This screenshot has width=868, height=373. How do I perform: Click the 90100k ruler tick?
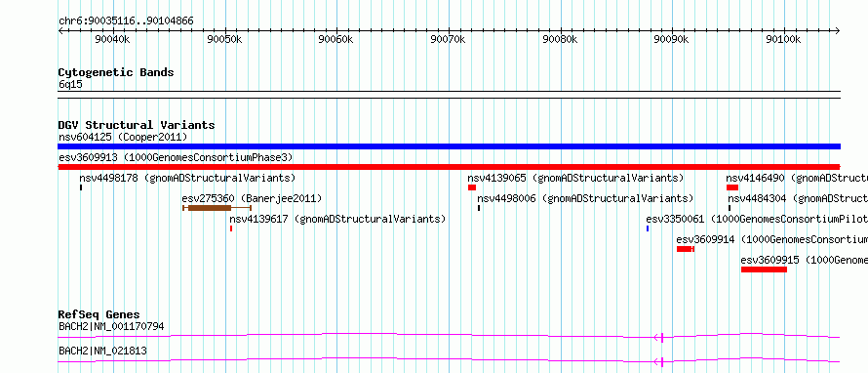coord(784,39)
